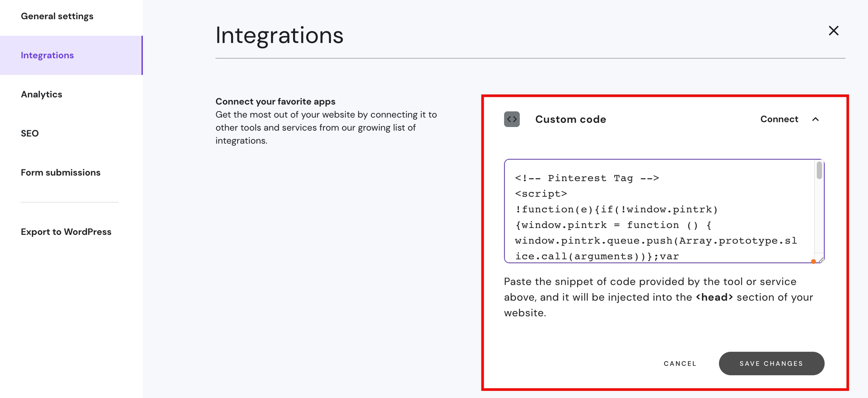Click the large Integrations page heading
This screenshot has width=868, height=398.
[x=279, y=35]
